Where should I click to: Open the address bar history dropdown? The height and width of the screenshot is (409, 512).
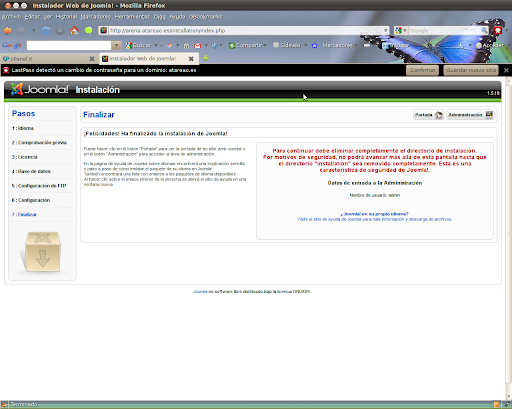(x=386, y=30)
